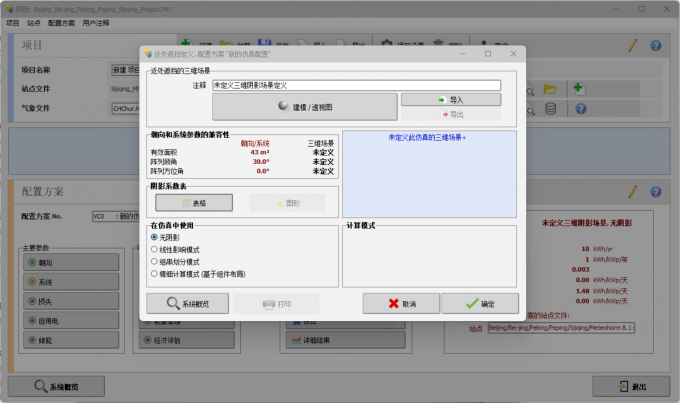Screen dimensions: 680x403
Task: Click the door icon on 退出 button
Action: point(623,386)
